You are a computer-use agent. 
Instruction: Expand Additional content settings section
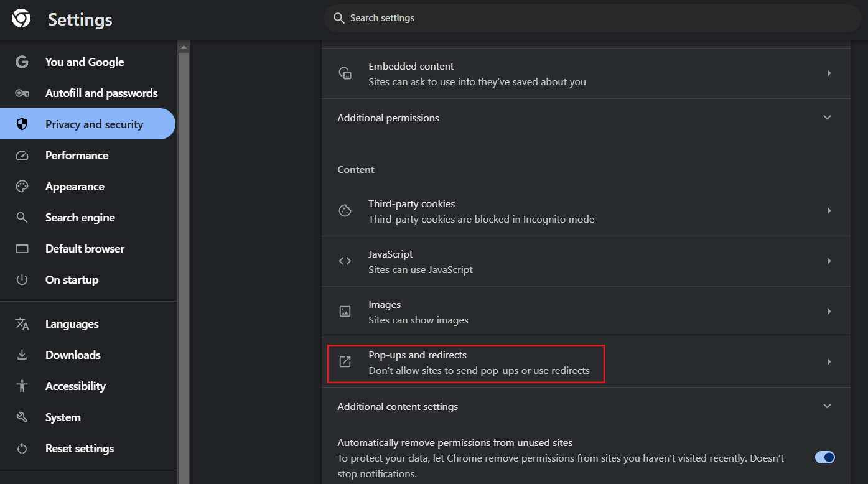[827, 406]
